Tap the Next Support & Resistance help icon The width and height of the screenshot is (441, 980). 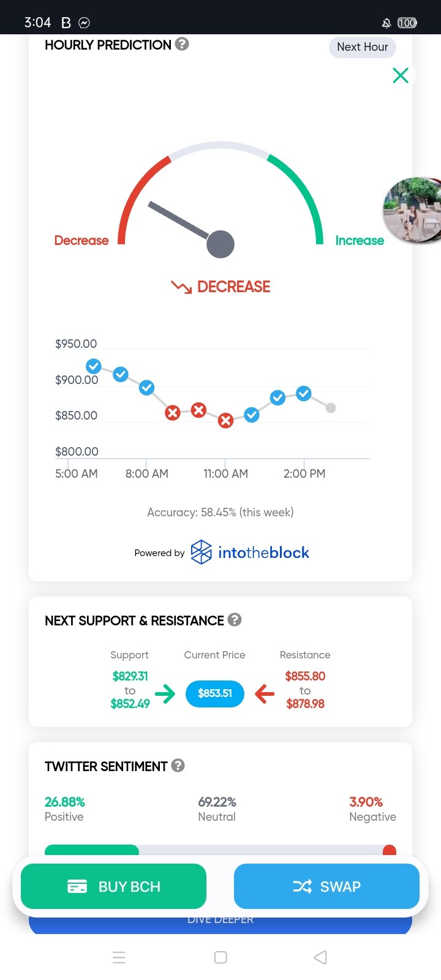(235, 620)
